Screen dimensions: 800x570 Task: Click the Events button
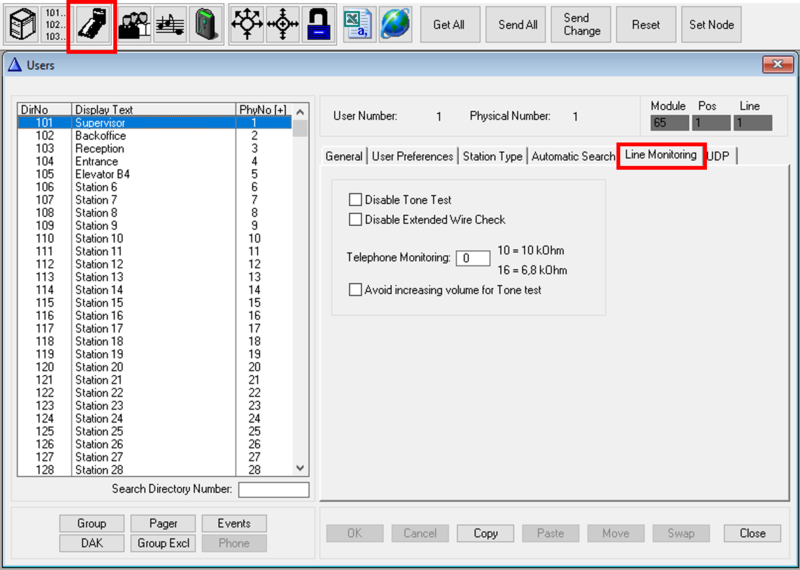pyautogui.click(x=234, y=524)
